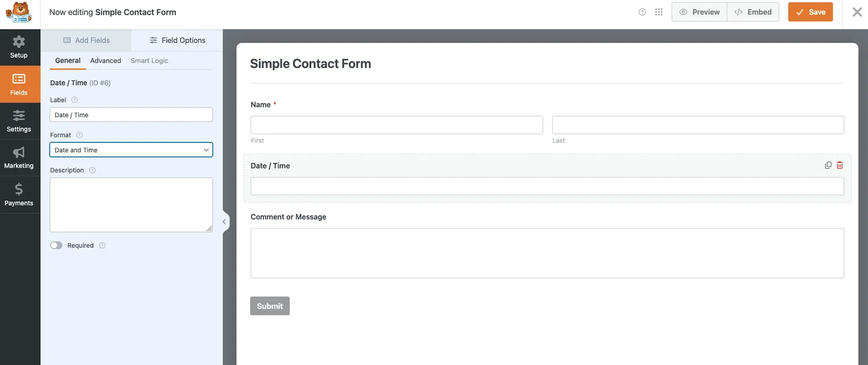Viewport: 868px width, 365px height.
Task: Click the Embed button
Action: click(752, 12)
